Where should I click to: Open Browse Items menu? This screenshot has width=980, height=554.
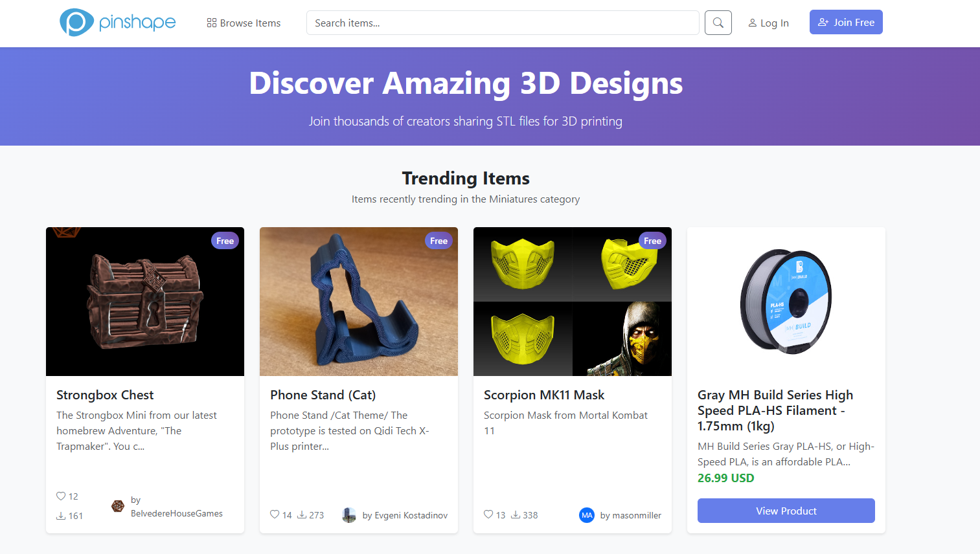(x=244, y=23)
